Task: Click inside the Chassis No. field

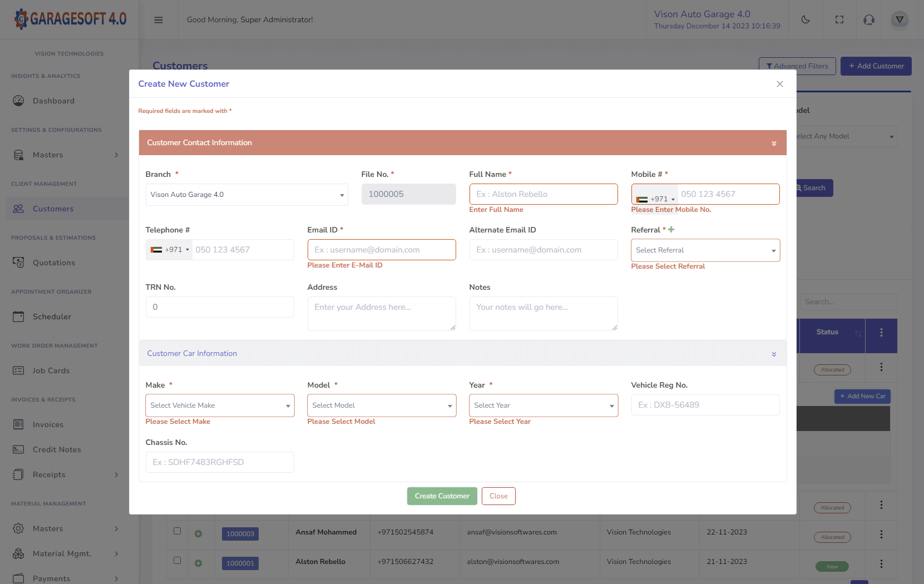Action: [219, 462]
